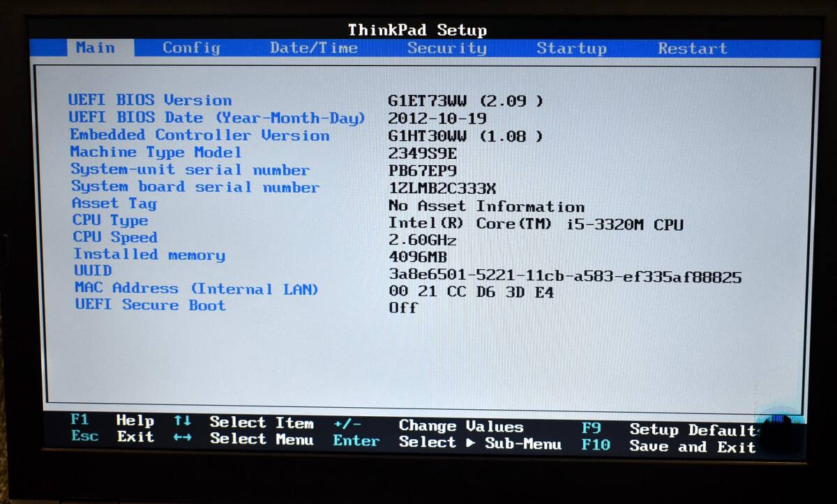Click the UEFI BIOS Version label
This screenshot has height=504, width=837.
coord(150,100)
